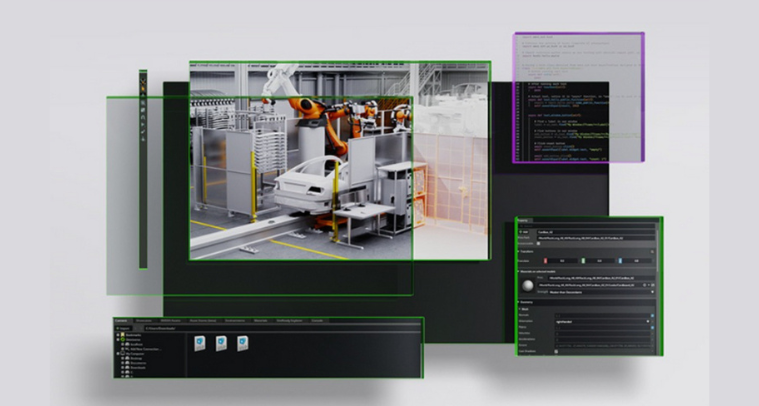Viewport: 759px width, 406px height.
Task: Click the material preview sphere in Property panel
Action: tap(526, 285)
